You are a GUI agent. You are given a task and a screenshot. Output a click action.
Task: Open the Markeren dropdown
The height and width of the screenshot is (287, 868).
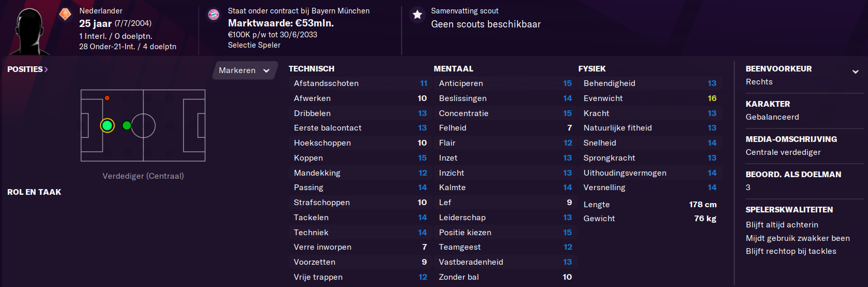(245, 70)
